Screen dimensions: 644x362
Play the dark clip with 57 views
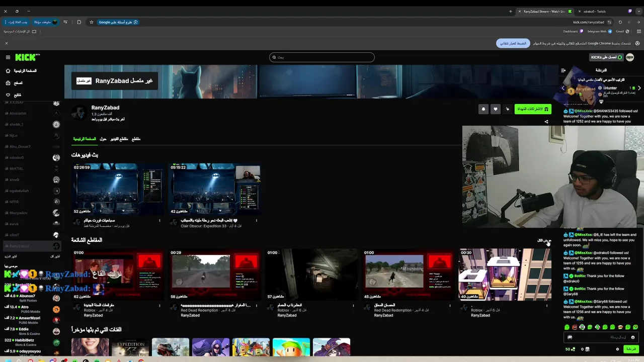tap(311, 275)
